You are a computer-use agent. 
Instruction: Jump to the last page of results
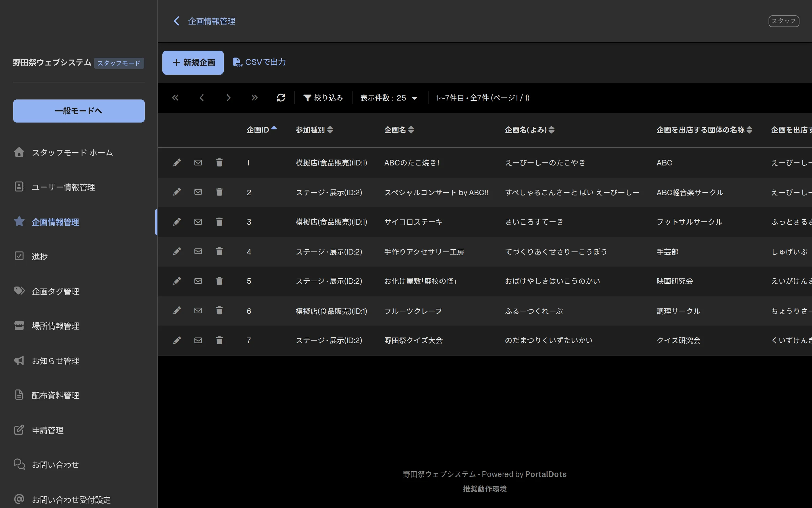pyautogui.click(x=255, y=98)
